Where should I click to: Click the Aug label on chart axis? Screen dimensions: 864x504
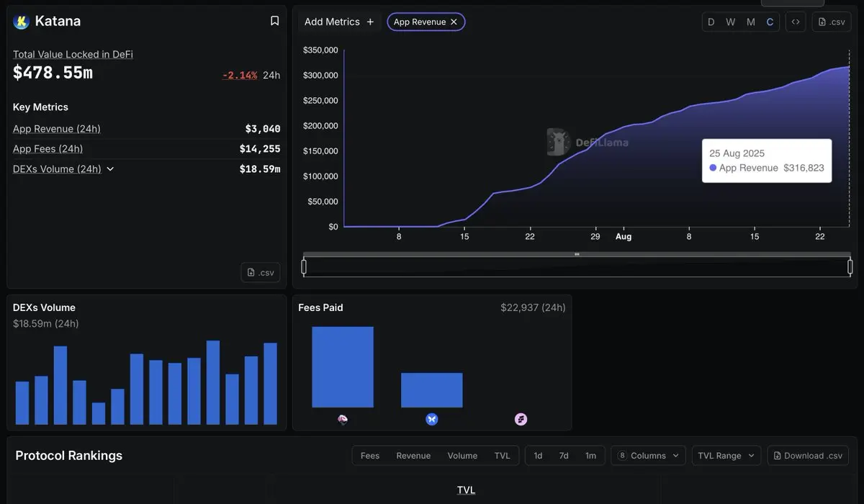click(624, 236)
